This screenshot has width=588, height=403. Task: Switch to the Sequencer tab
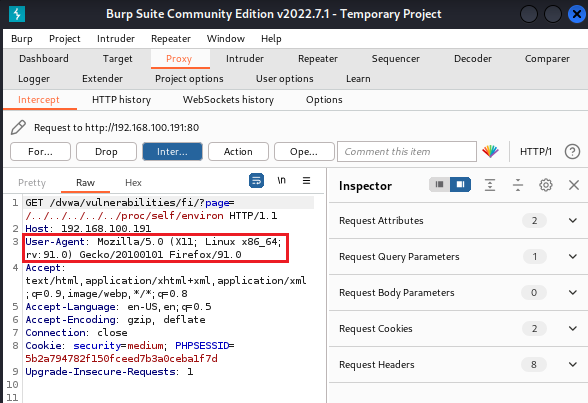(x=396, y=58)
